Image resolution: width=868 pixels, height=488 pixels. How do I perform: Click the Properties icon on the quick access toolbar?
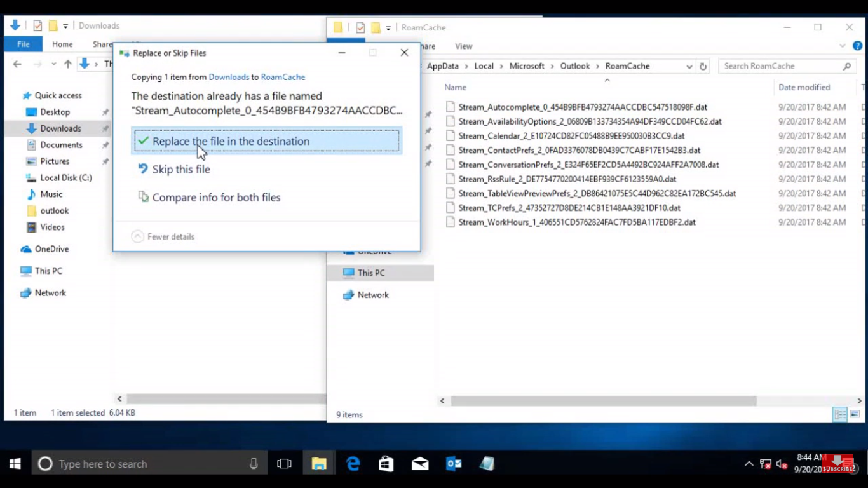pyautogui.click(x=360, y=27)
